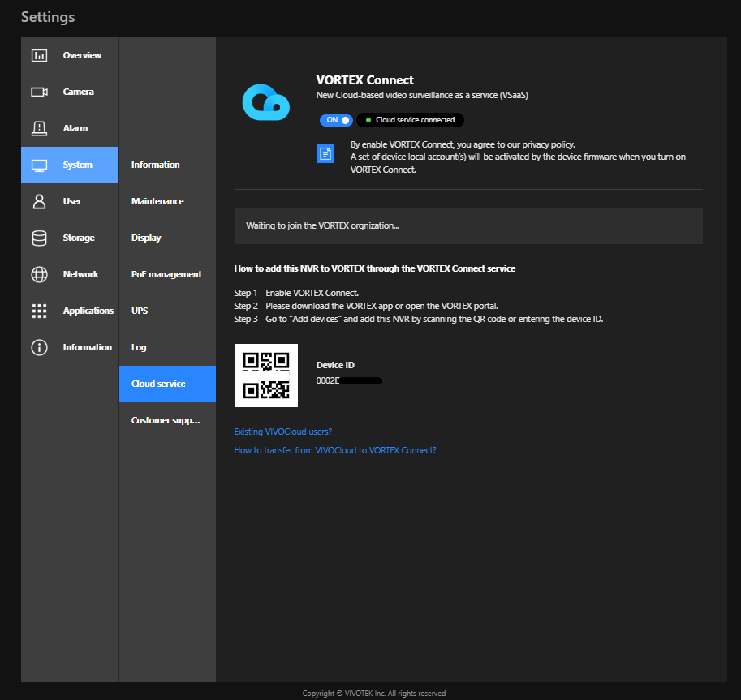Click the VORTEX Connect cloud logo
741x700 pixels.
(x=265, y=101)
